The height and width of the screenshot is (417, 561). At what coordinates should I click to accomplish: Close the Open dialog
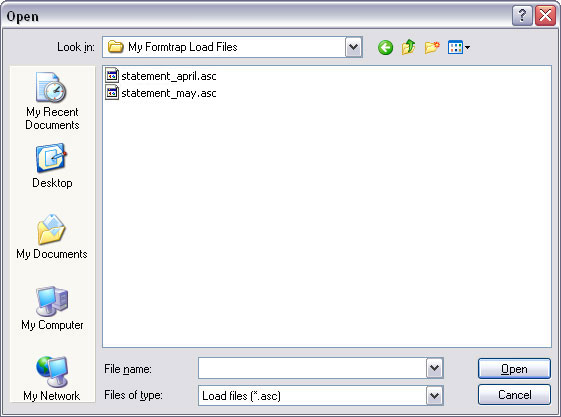click(545, 16)
